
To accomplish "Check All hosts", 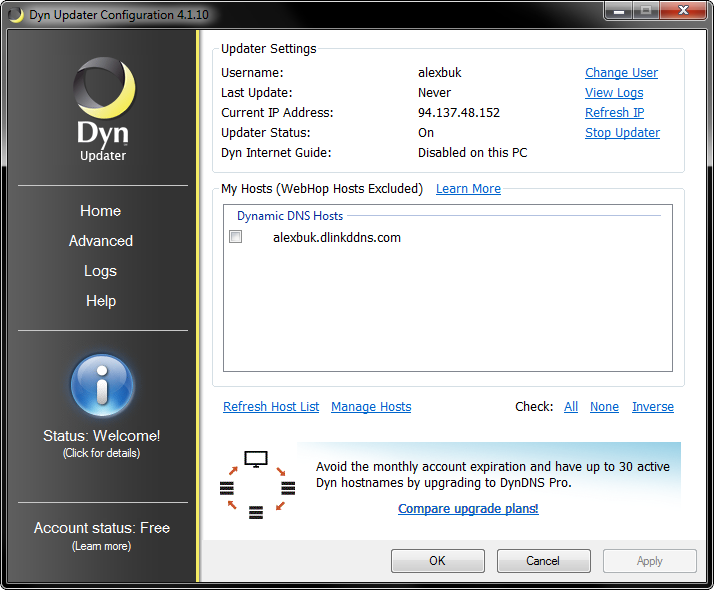I will pyautogui.click(x=571, y=407).
